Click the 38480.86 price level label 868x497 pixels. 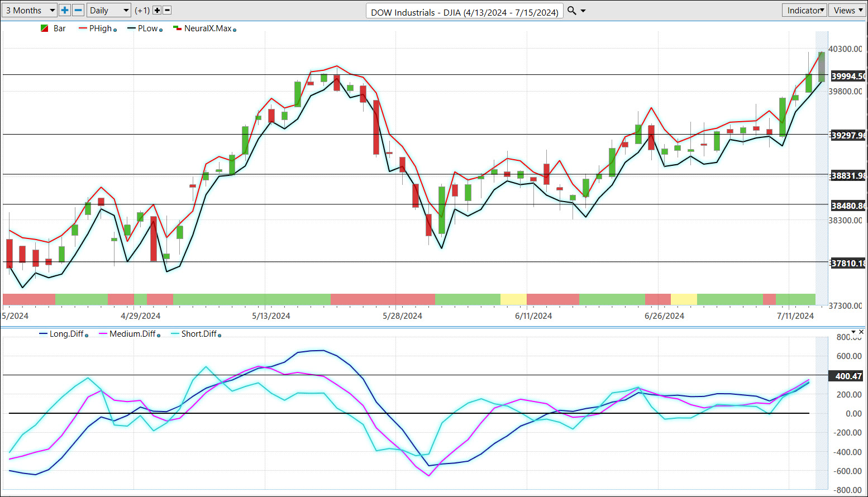[848, 206]
